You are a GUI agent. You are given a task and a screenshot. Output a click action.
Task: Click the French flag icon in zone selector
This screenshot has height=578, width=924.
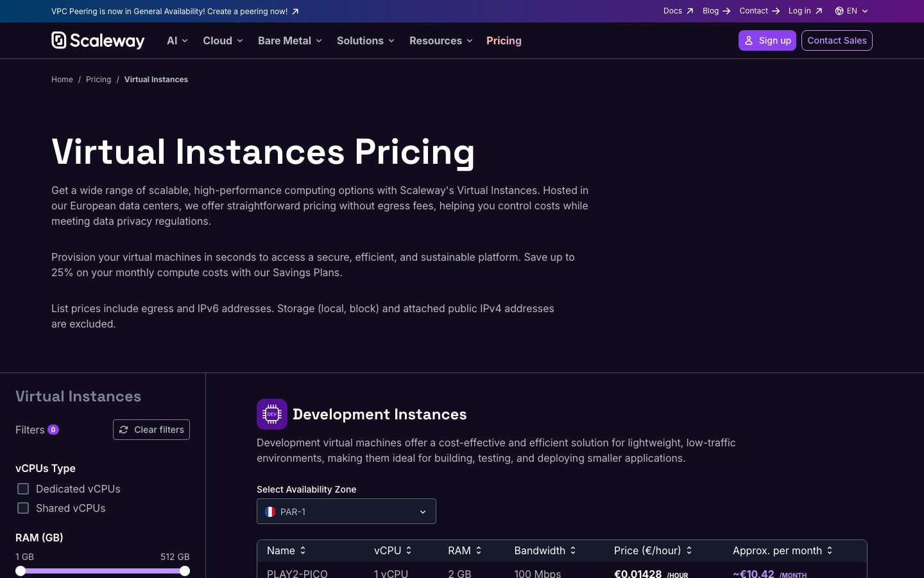(270, 512)
